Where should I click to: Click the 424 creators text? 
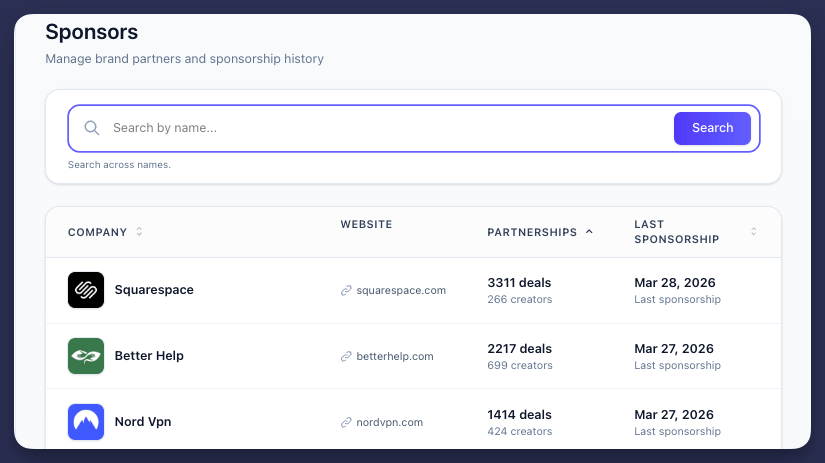[x=520, y=431]
